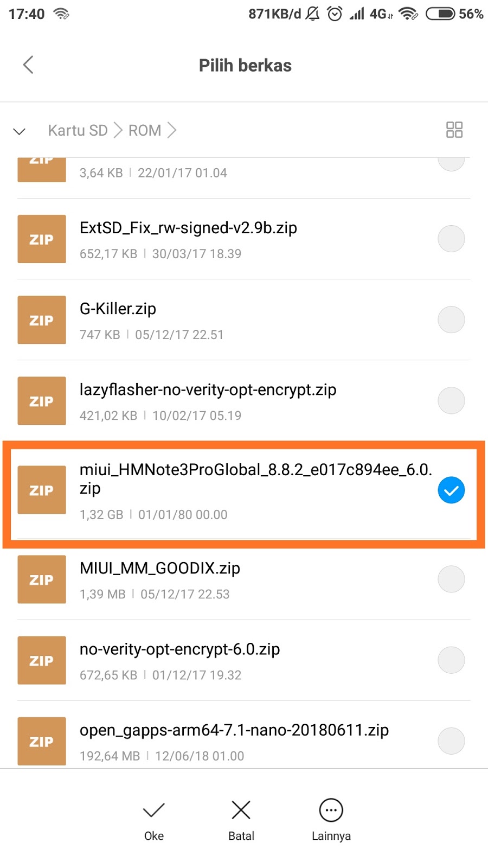Go to Kartu SD breadcrumb

(78, 130)
